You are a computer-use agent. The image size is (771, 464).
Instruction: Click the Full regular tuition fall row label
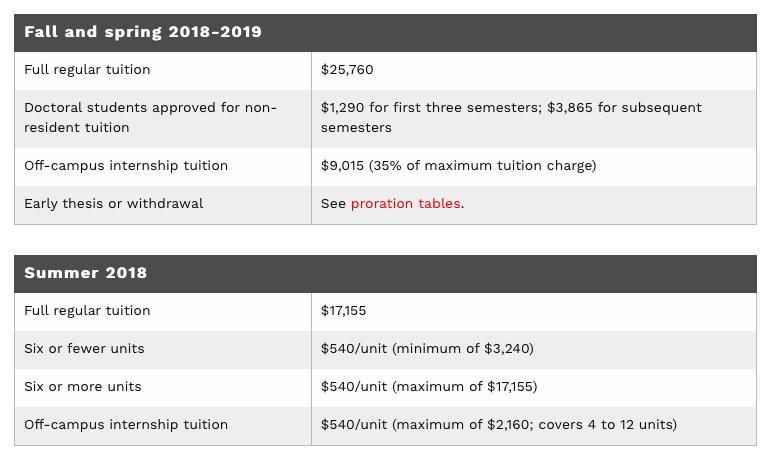tap(87, 70)
